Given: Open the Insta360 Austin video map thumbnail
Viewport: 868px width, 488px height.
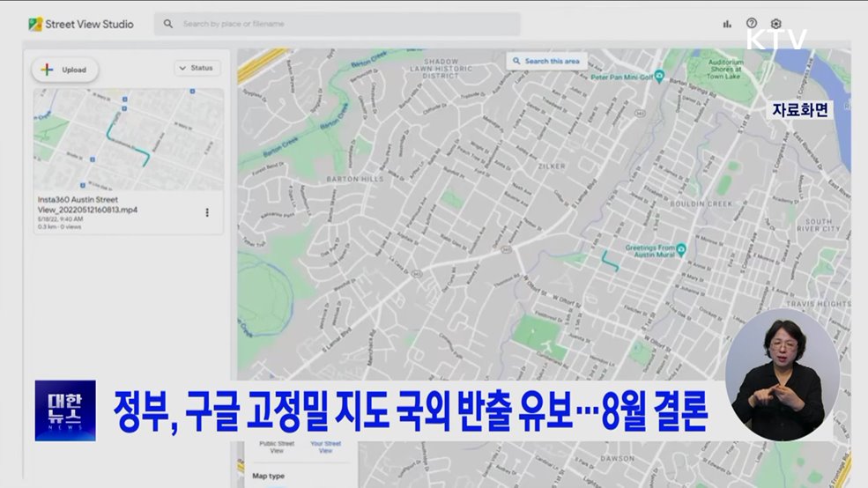Looking at the screenshot, I should (x=129, y=139).
